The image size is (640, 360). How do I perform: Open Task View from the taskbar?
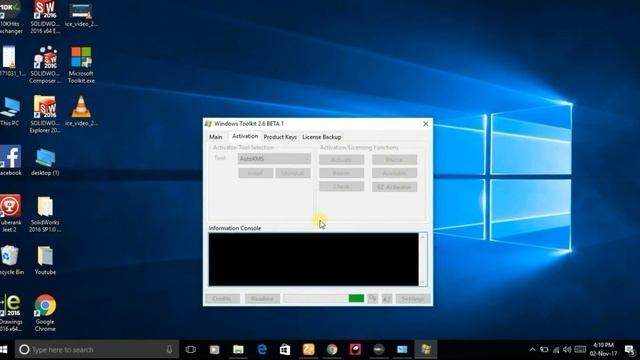coord(191,349)
